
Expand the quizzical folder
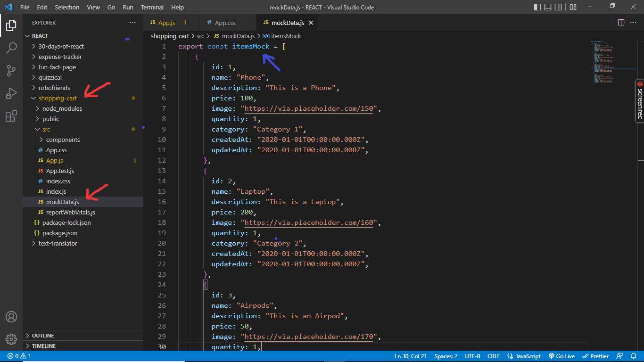coord(83,77)
